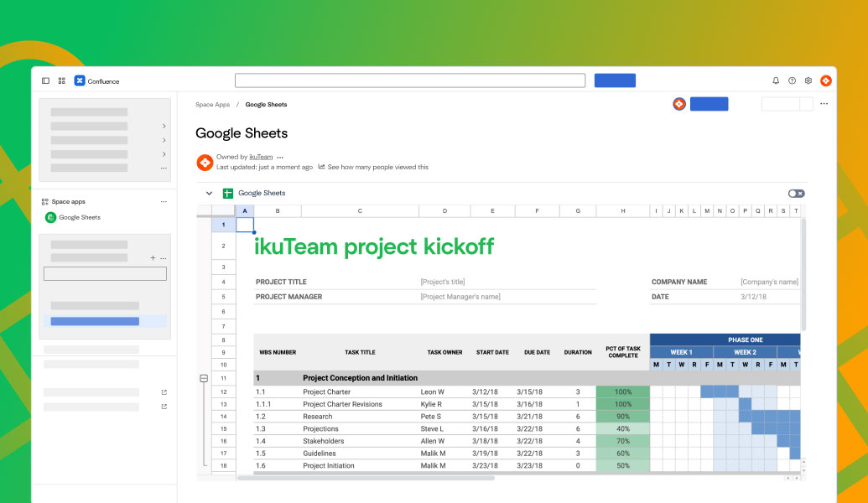The width and height of the screenshot is (868, 503).
Task: Collapse the navigation sidebar with its icon
Action: point(45,80)
